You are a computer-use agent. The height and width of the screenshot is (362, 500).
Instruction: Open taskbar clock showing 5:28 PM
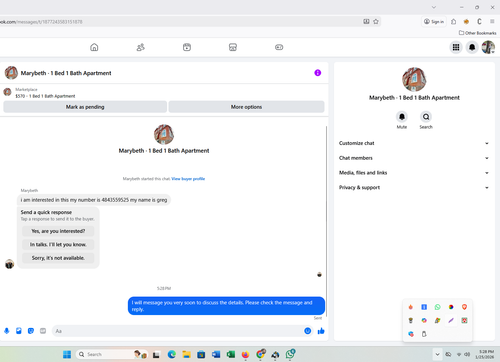click(x=486, y=354)
